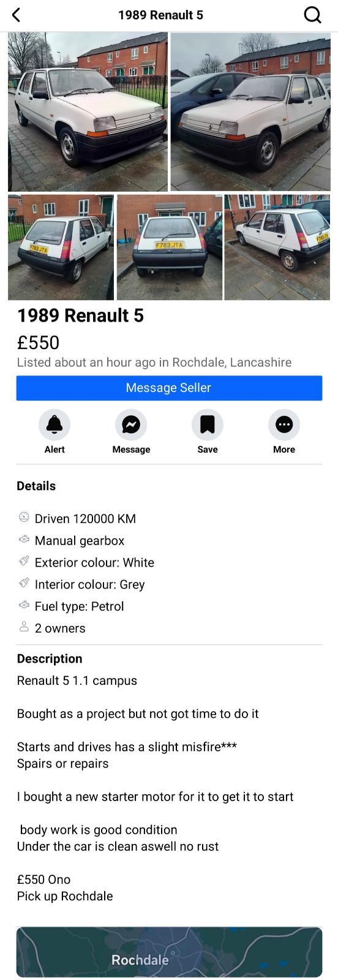Select the £550 price text

point(38,342)
